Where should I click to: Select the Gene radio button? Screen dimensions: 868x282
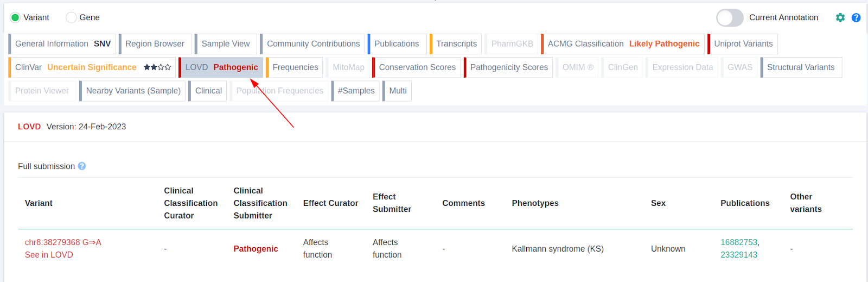tap(71, 17)
